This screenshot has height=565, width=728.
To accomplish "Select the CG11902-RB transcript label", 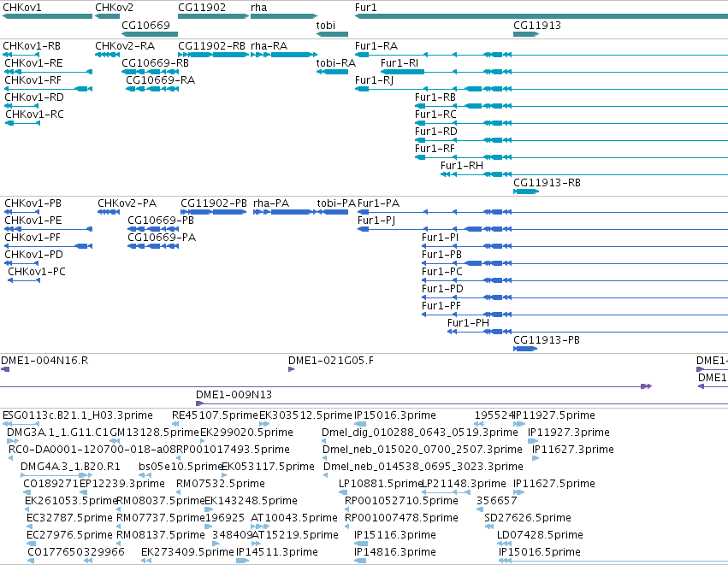I will pos(211,46).
